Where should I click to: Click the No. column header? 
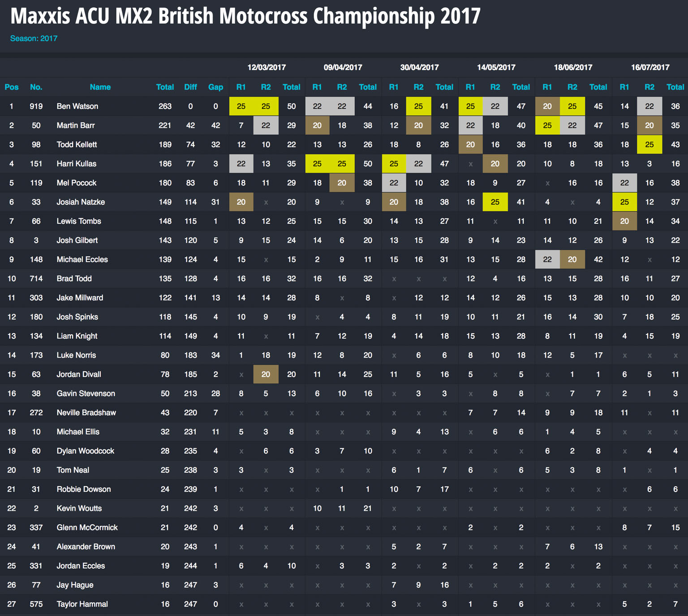(36, 87)
